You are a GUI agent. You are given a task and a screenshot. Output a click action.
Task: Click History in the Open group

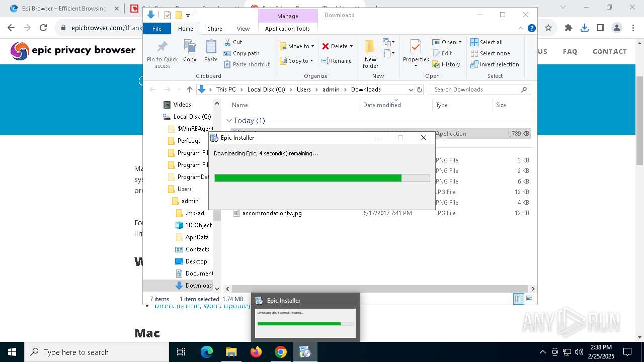click(446, 64)
